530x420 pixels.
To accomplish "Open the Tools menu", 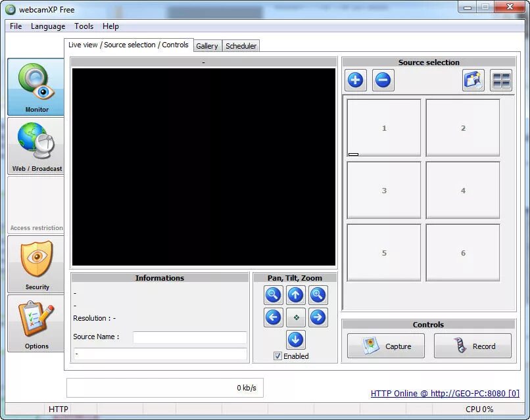I will click(x=84, y=26).
